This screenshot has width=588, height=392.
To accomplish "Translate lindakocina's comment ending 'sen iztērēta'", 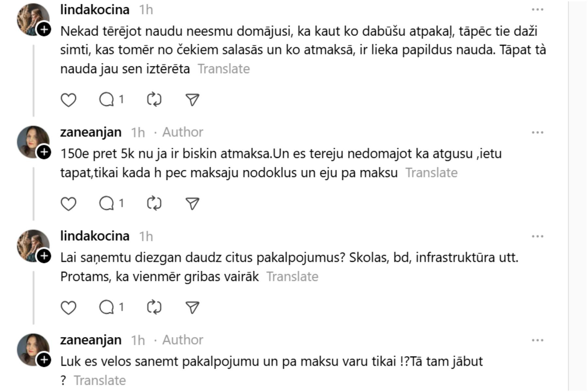I will (x=224, y=69).
